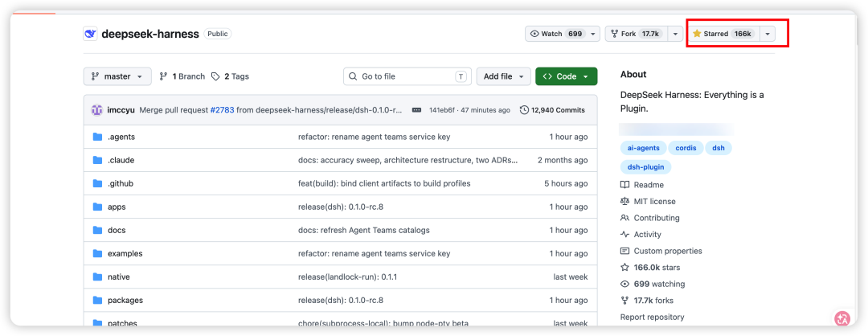
Task: Open commit hash 141eb6f
Action: point(441,110)
